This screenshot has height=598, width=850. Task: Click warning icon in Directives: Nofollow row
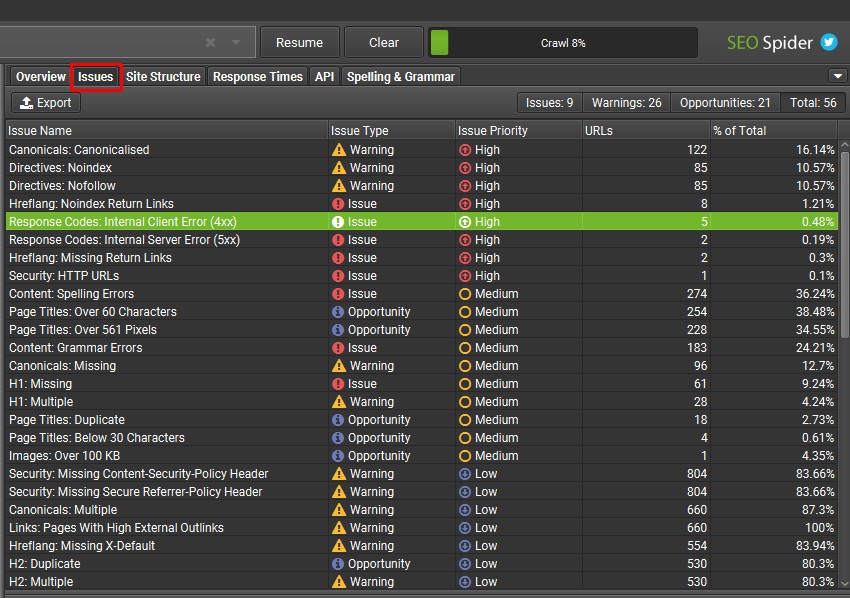(339, 185)
